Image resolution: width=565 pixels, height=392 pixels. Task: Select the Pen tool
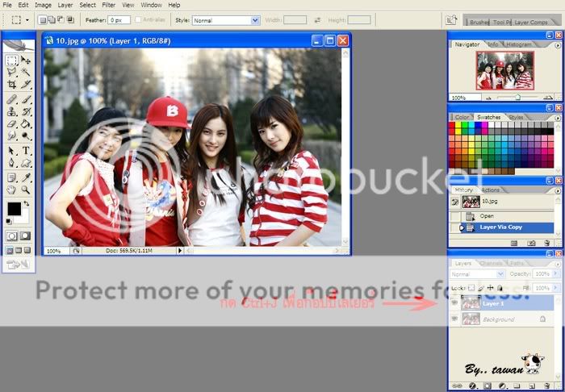12,163
